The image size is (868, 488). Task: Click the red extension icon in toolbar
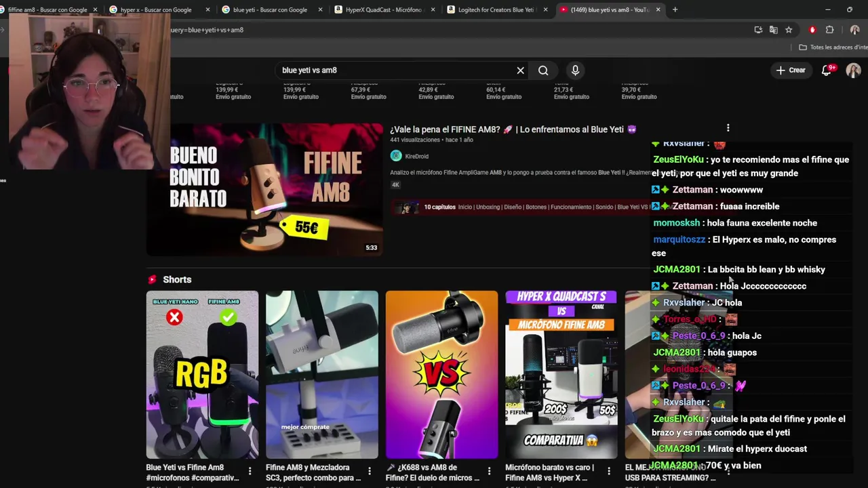point(812,30)
